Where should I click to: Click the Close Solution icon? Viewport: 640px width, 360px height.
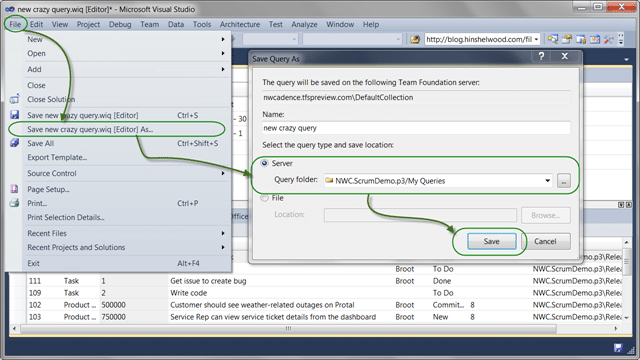(15, 99)
